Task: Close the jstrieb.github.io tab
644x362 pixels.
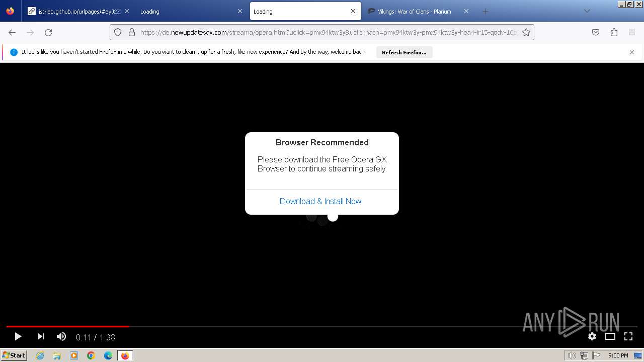Action: [126, 11]
